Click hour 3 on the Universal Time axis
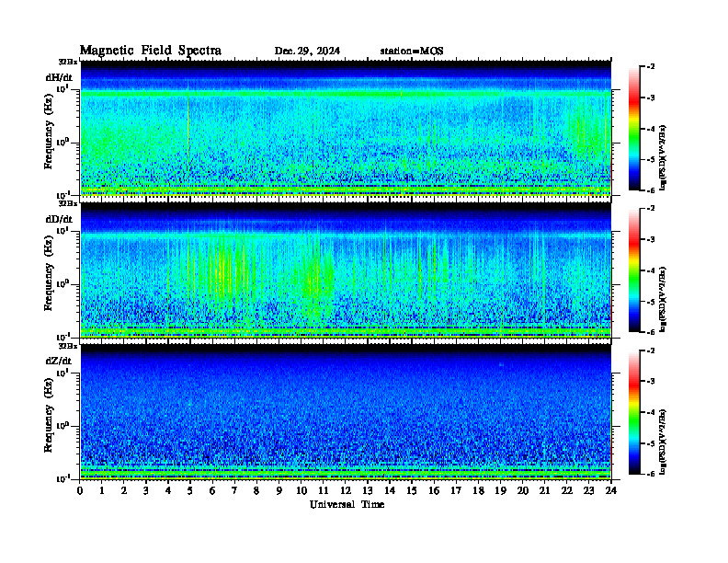This screenshot has width=728, height=563. [x=146, y=491]
